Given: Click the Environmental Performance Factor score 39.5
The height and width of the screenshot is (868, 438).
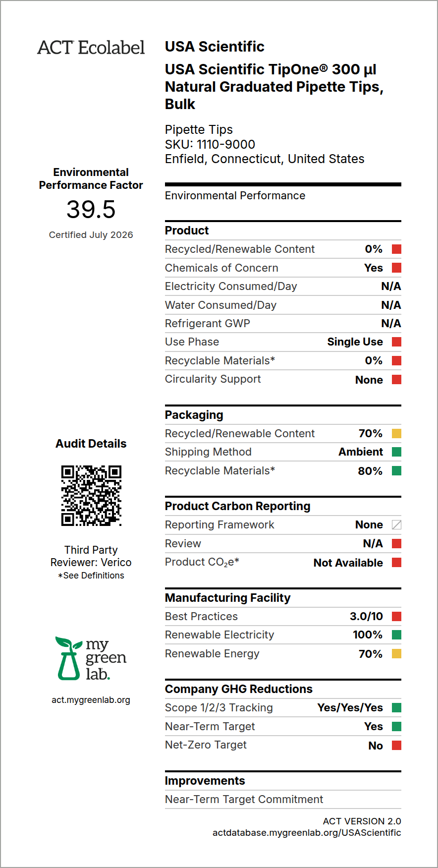Looking at the screenshot, I should click(91, 209).
